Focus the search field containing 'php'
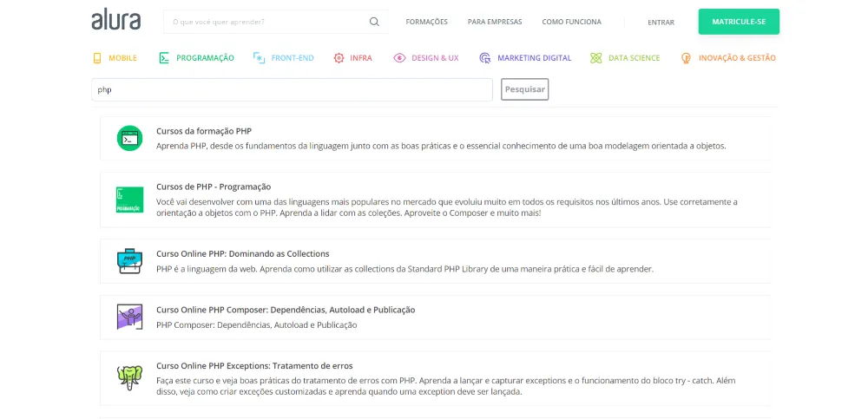The height and width of the screenshot is (419, 868). 292,89
